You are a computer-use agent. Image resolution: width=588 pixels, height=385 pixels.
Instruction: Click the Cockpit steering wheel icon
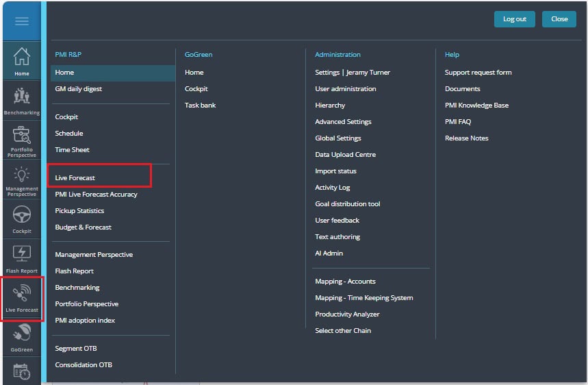[x=22, y=219]
